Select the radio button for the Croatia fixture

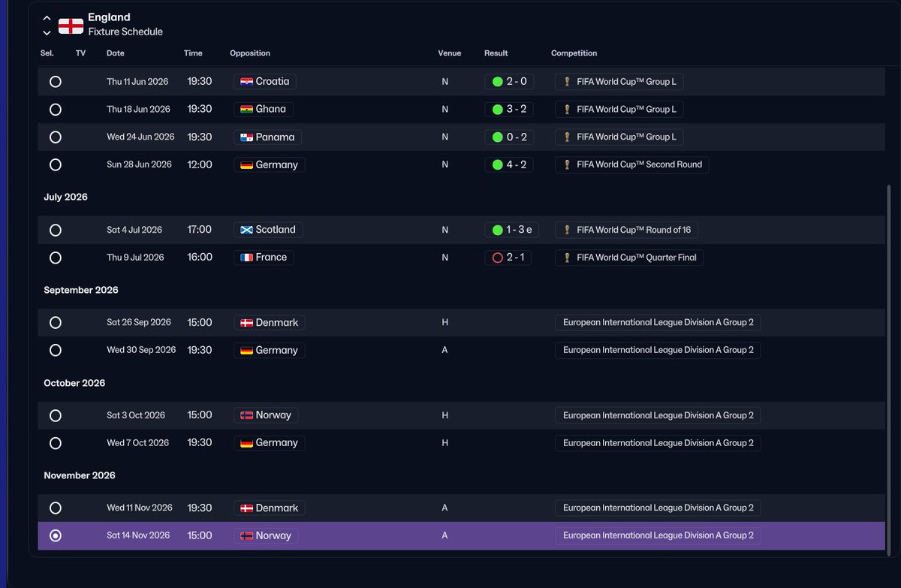click(56, 82)
